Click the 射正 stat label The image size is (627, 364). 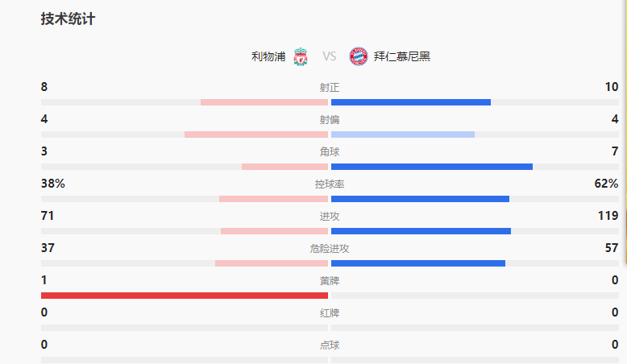click(329, 88)
